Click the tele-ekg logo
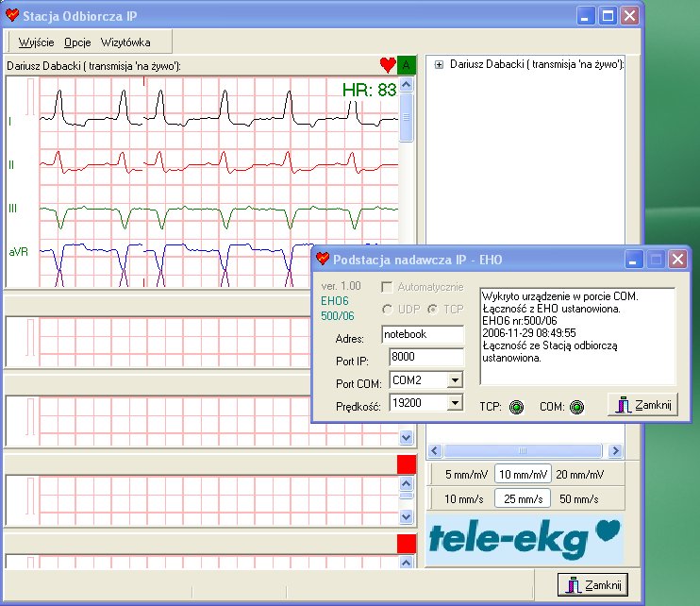 525,540
